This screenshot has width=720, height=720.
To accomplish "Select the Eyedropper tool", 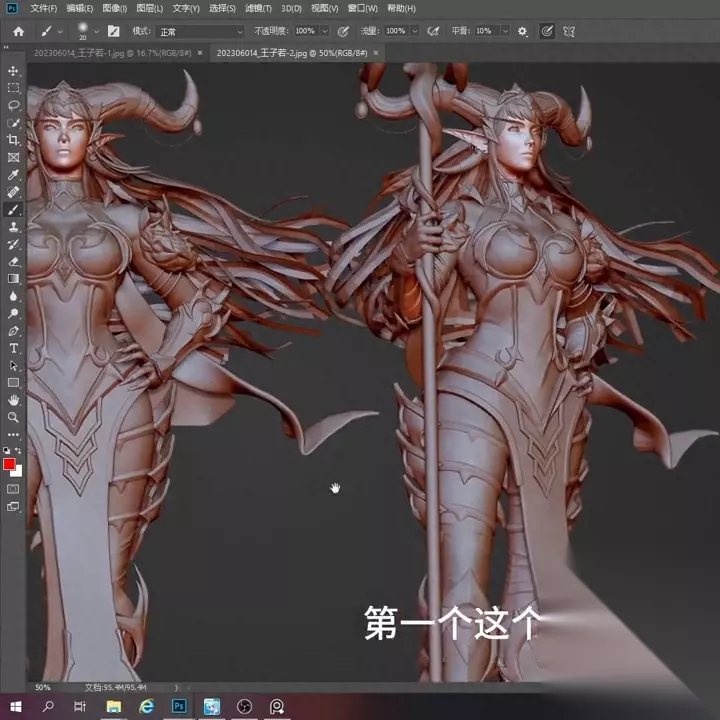I will [x=13, y=174].
